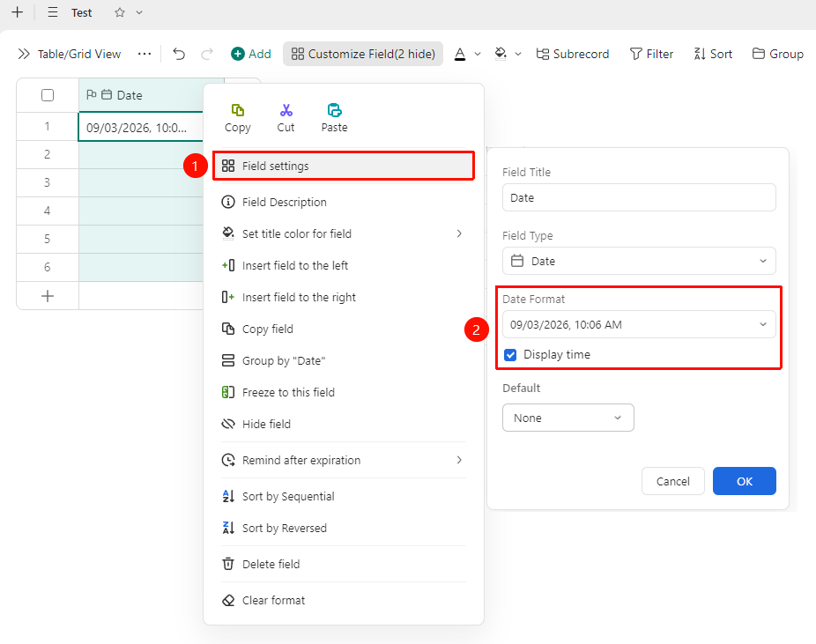Click the Sort toolbar option
Image resolution: width=816 pixels, height=644 pixels.
coord(713,54)
